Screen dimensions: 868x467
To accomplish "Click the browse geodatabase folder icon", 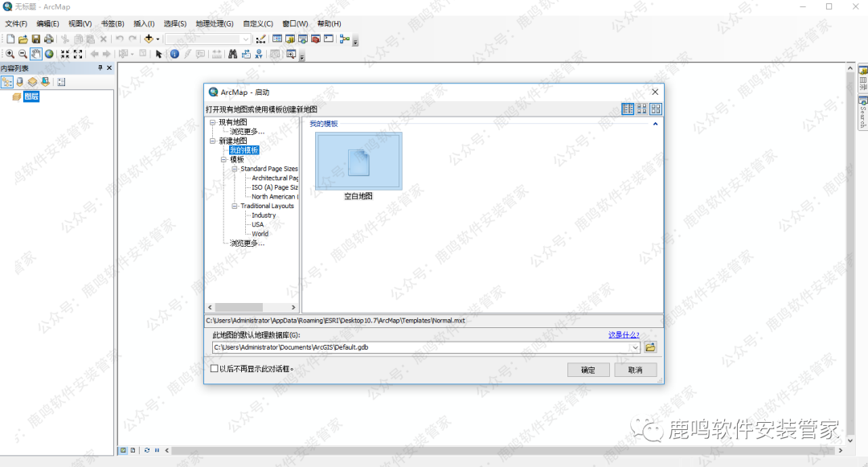I will pos(650,347).
